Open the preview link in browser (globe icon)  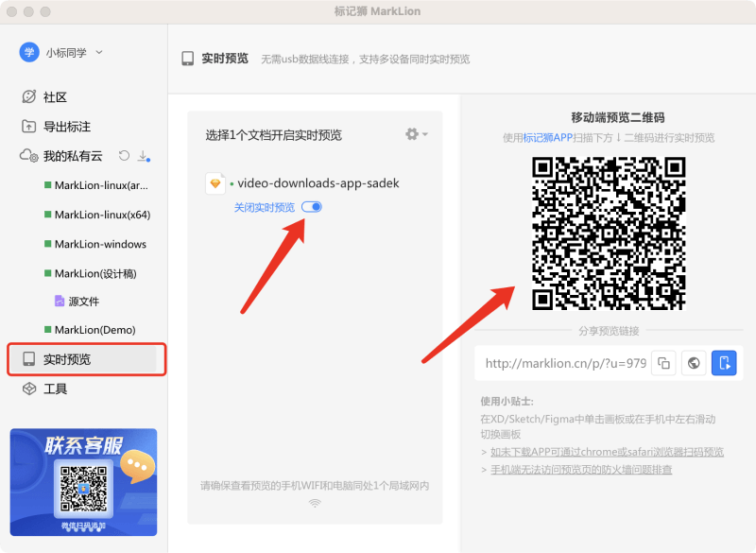click(x=694, y=363)
